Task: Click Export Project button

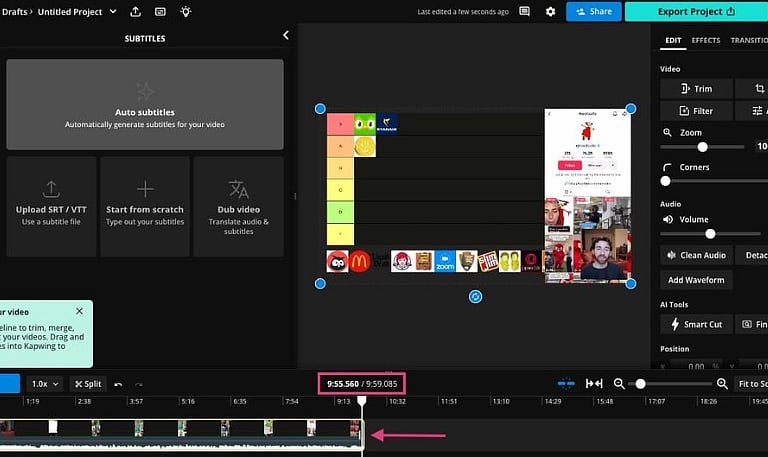Action: tap(696, 12)
